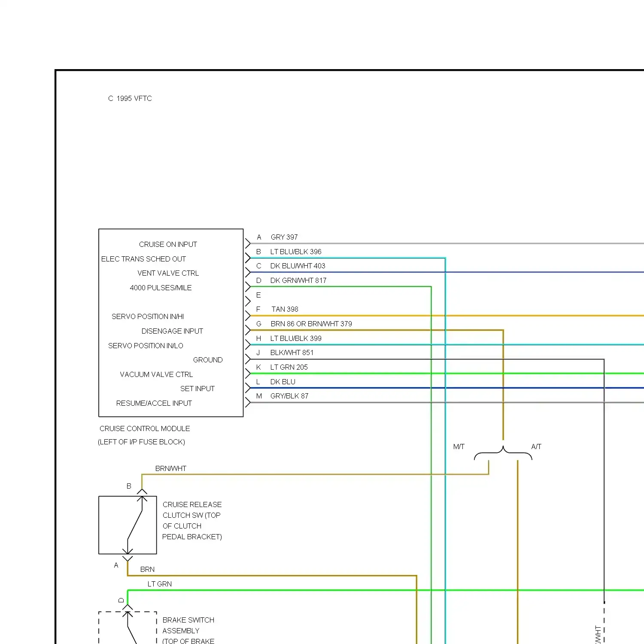
Task: Select wire label 'LT BLU/BLK 396'
Action: pyautogui.click(x=296, y=252)
